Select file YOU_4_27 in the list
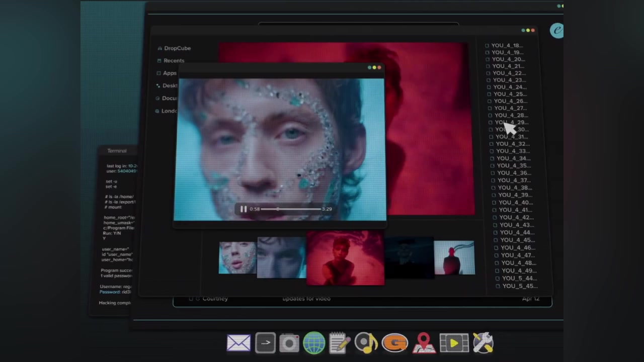The width and height of the screenshot is (644, 362). (x=511, y=108)
